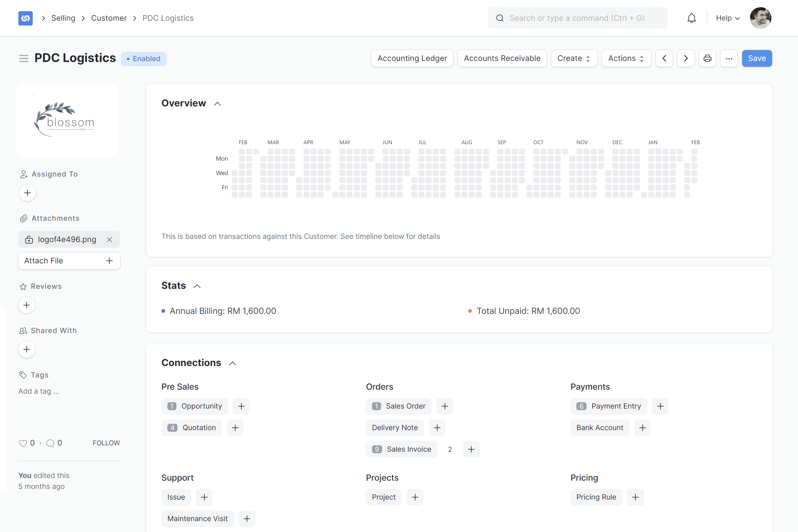The width and height of the screenshot is (798, 532).
Task: Open linked Quotation list
Action: click(192, 427)
